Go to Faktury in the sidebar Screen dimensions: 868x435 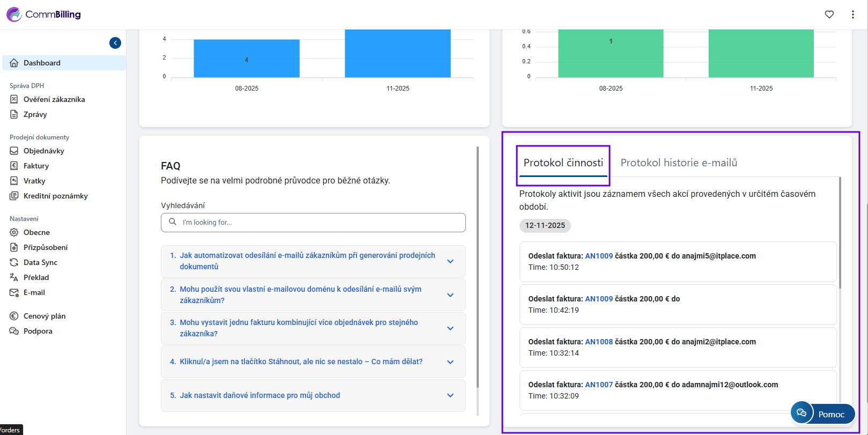(x=36, y=166)
